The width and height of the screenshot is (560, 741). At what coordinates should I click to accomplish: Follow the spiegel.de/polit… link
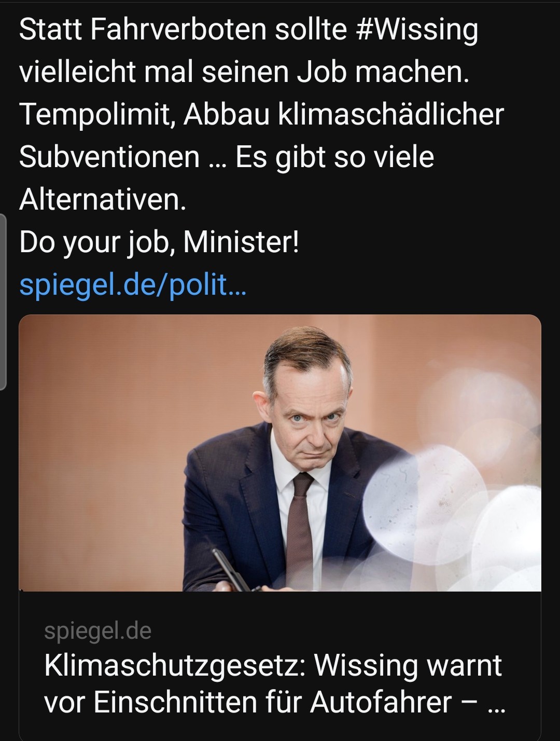click(133, 284)
